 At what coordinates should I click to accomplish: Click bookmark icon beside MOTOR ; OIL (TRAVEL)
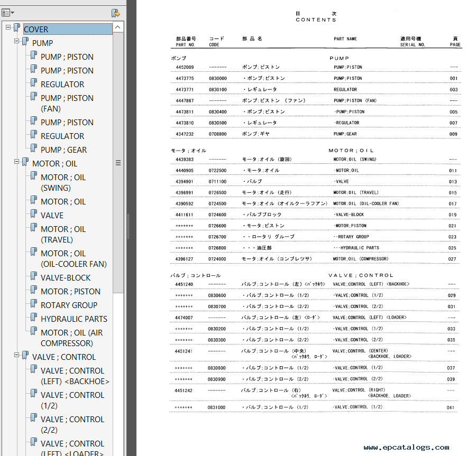coord(34,228)
